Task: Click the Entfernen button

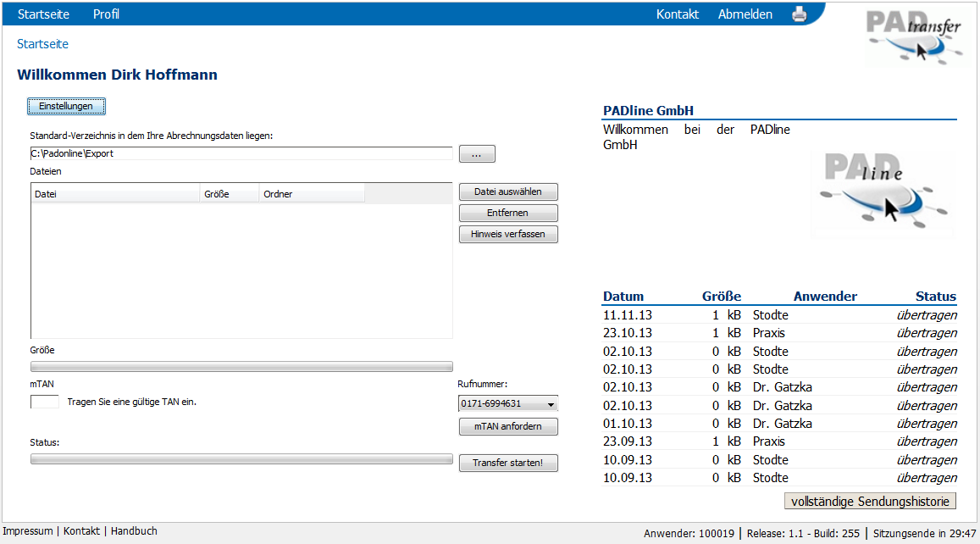Action: click(508, 214)
